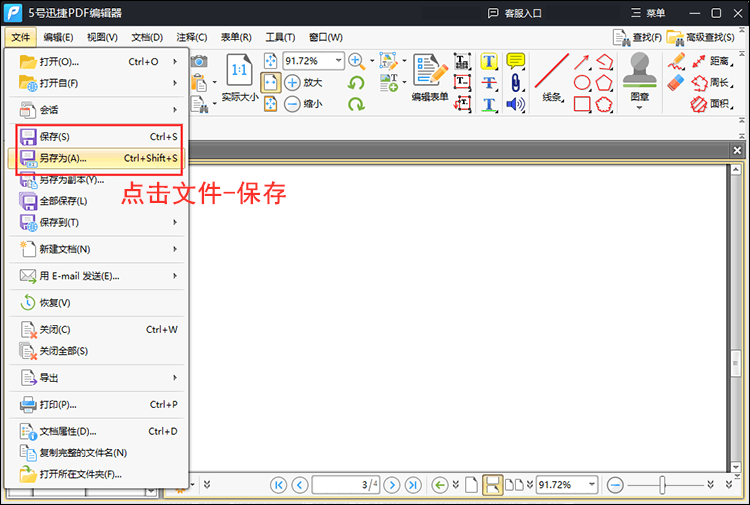Image resolution: width=750 pixels, height=505 pixels.
Task: Select the arrow drawing tool
Action: 582,62
